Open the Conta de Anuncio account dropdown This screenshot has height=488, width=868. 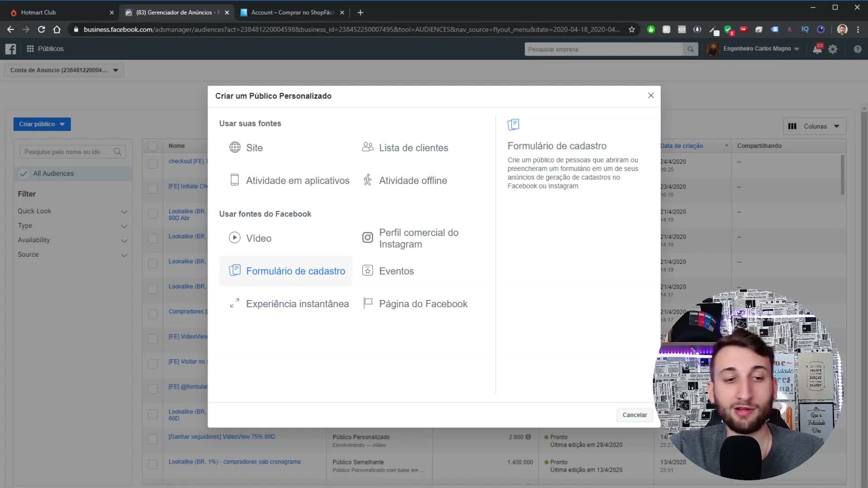click(x=64, y=70)
